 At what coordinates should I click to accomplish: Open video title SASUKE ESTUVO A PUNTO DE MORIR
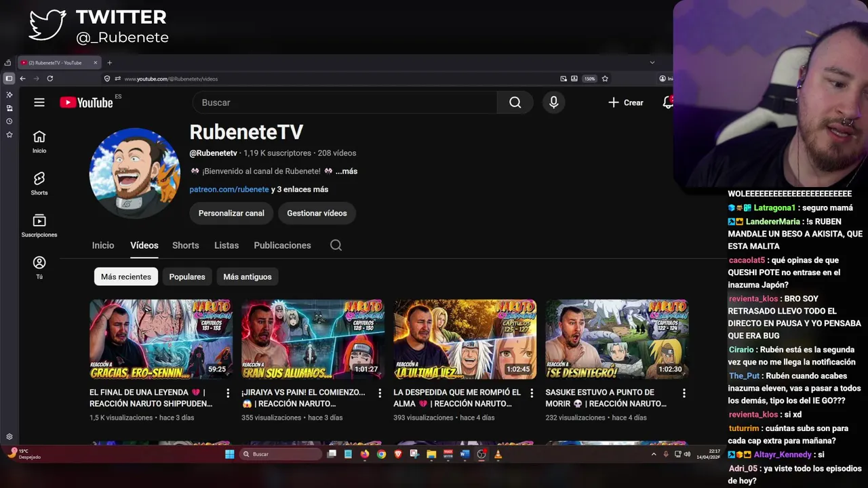[x=606, y=398]
